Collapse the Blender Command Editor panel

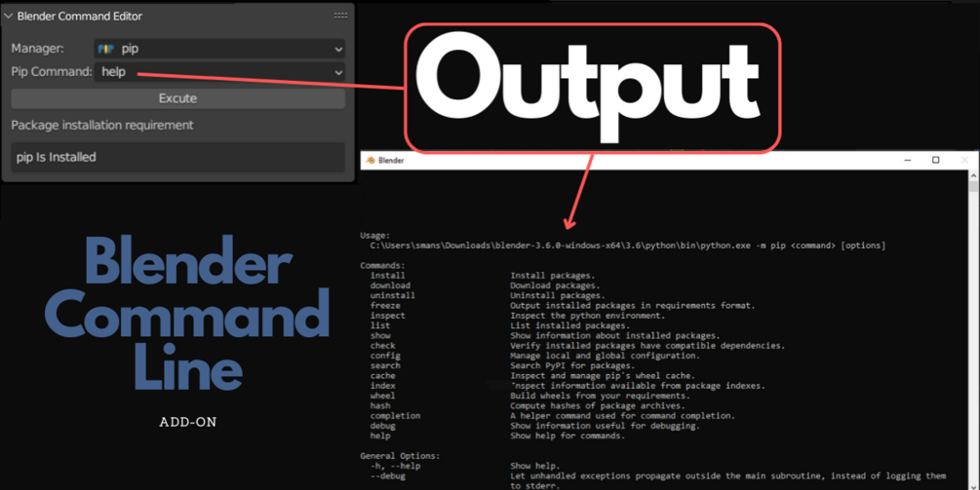[8, 17]
